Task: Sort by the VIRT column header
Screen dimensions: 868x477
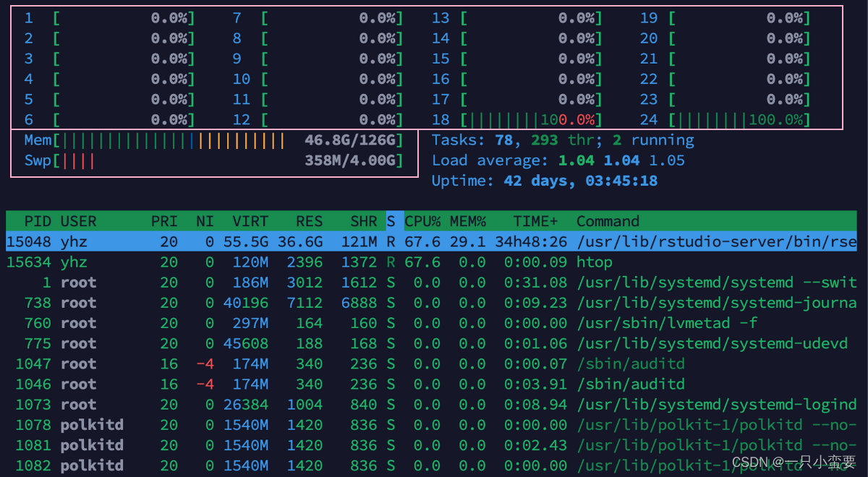Action: [x=250, y=221]
